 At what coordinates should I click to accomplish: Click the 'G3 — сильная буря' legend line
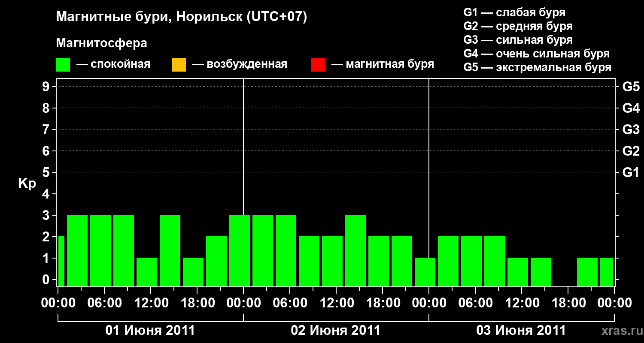point(518,40)
